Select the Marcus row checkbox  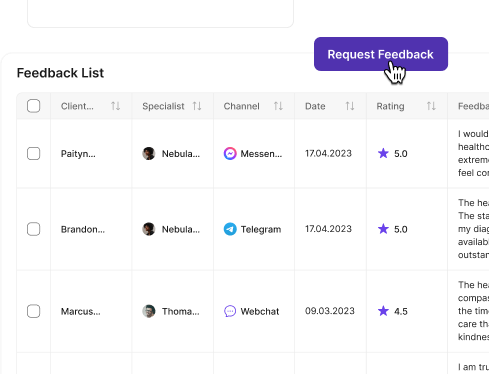pos(34,311)
